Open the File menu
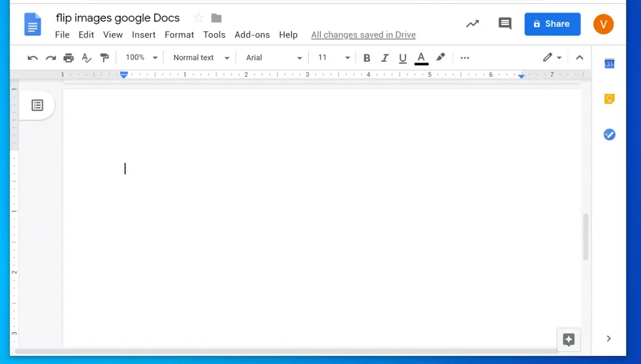Image resolution: width=641 pixels, height=364 pixels. 62,35
